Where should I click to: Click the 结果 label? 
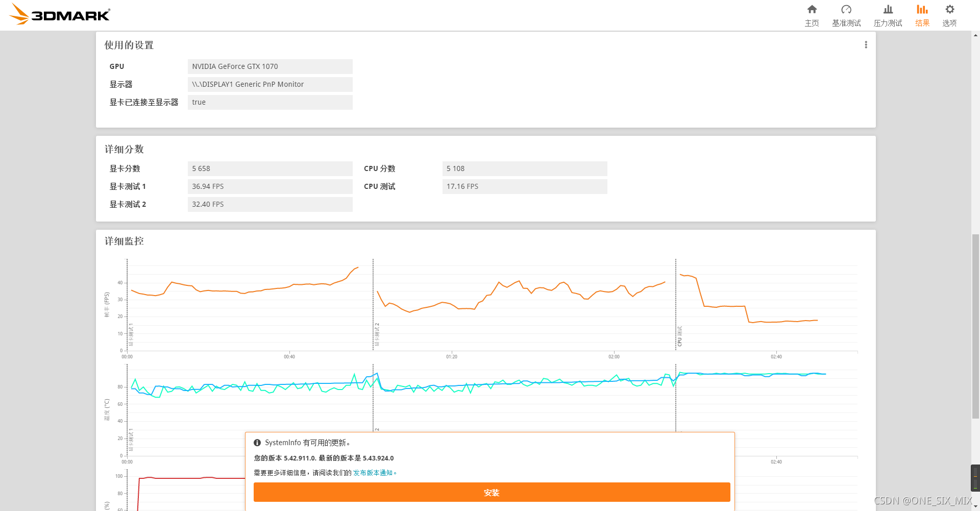pyautogui.click(x=922, y=23)
